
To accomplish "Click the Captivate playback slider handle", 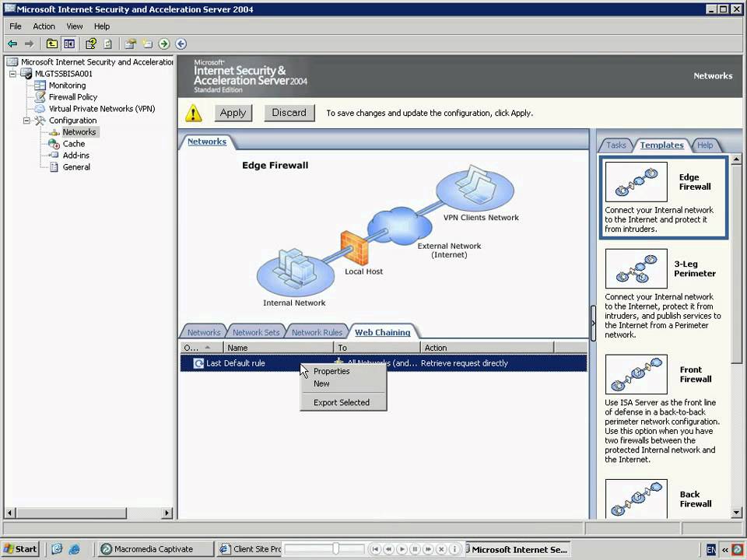I will 336,549.
